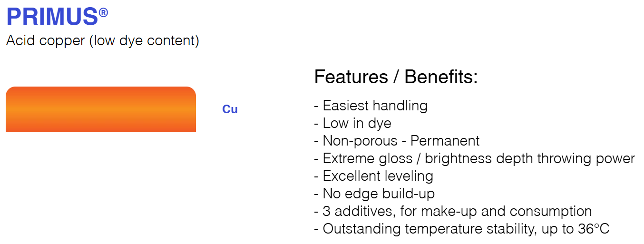
Task: Select the 3 additives make-up line
Action: pos(453,211)
